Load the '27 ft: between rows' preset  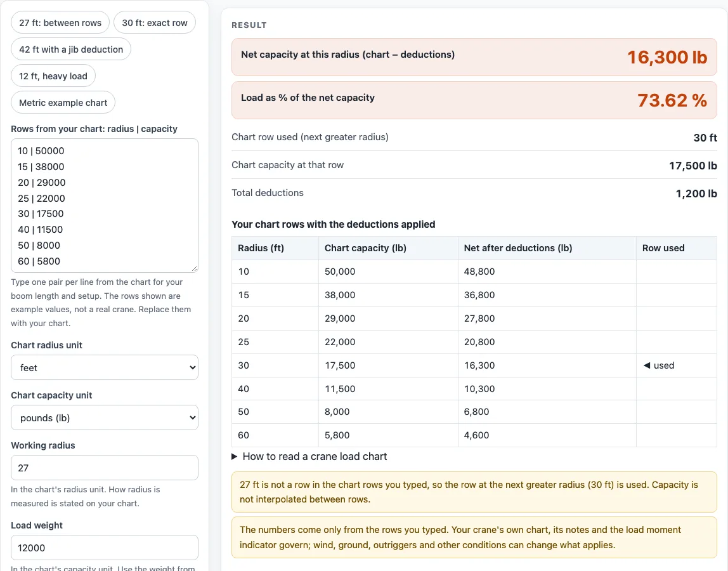point(60,23)
